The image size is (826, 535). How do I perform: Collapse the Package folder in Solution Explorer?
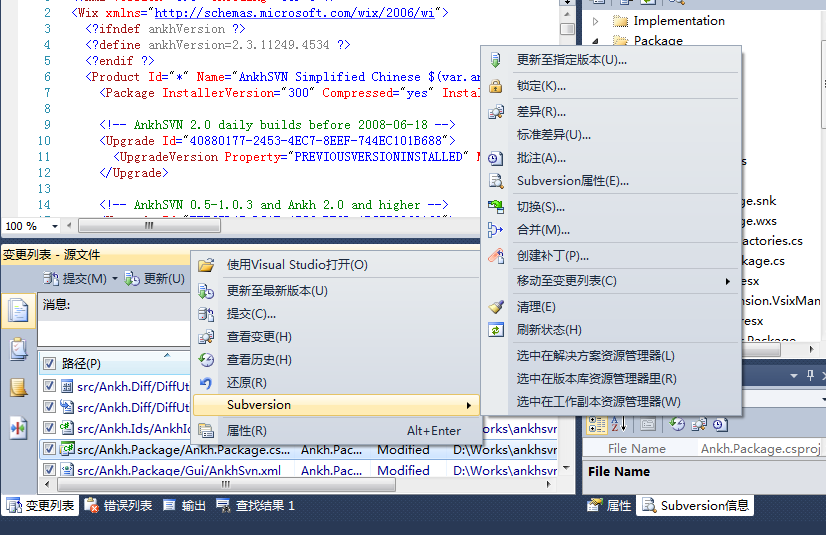click(x=595, y=41)
